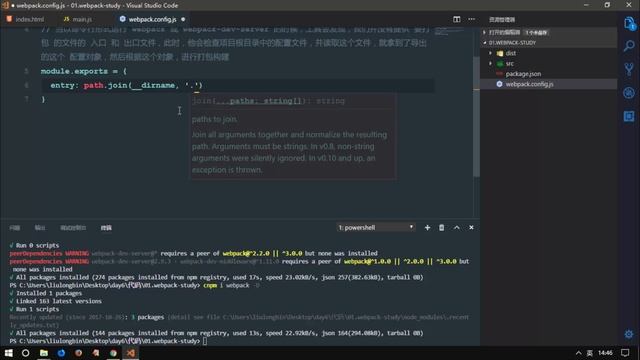Image resolution: width=640 pixels, height=360 pixels.
Task: Open the blue browser icon on taskbar
Action: pos(61,353)
